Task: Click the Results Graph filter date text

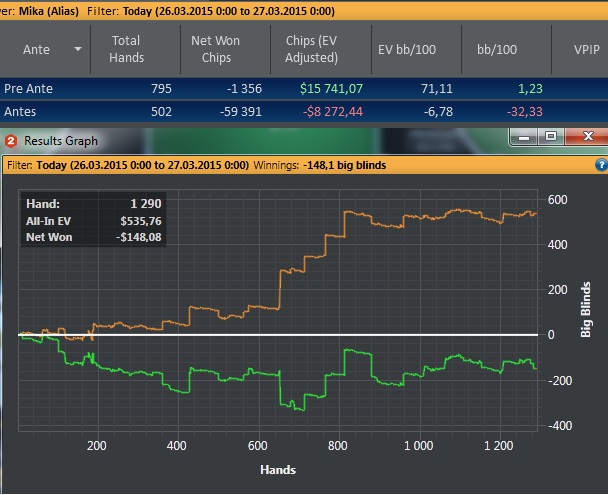Action: coord(143,166)
